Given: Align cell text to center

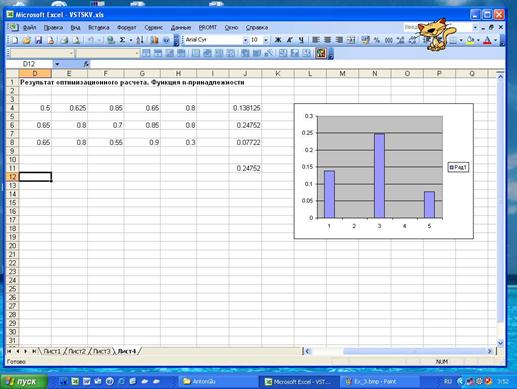Looking at the screenshot, I should click(327, 40).
